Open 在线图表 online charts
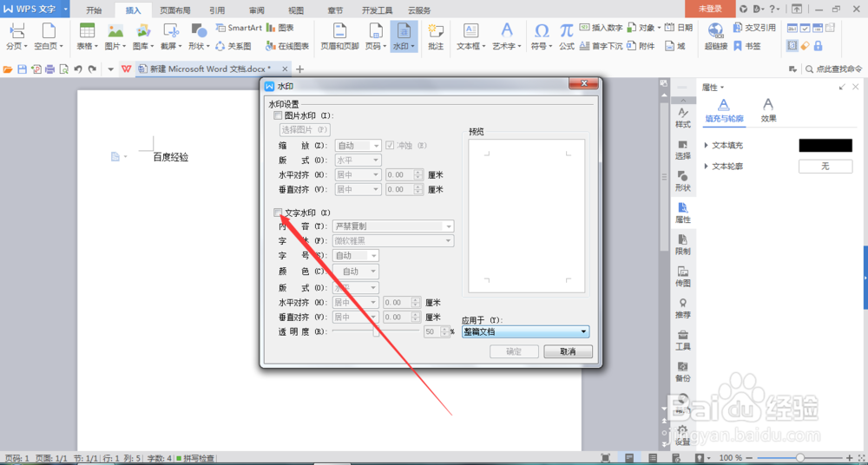Viewport: 868px width, 465px height. pyautogui.click(x=287, y=47)
